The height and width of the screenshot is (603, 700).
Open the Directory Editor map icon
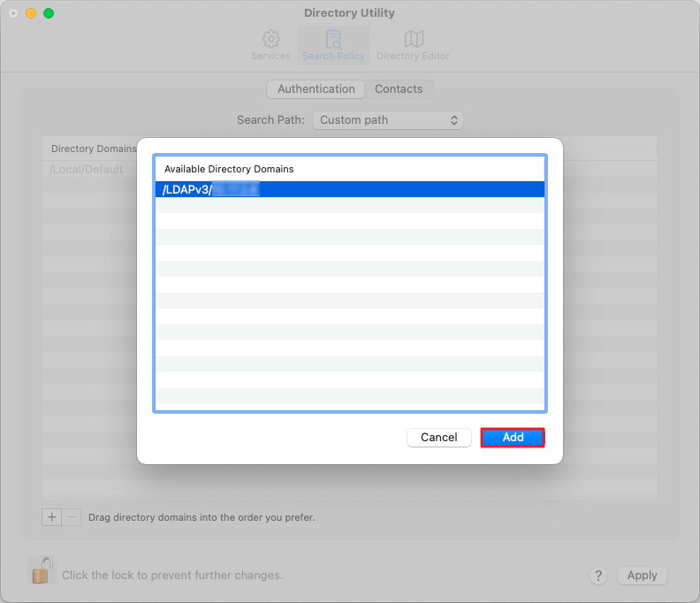tap(413, 40)
